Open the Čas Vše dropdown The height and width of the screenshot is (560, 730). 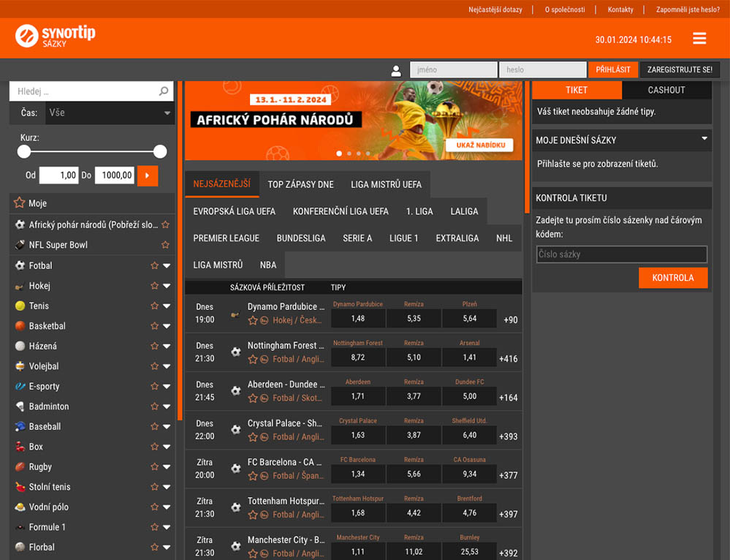click(110, 113)
